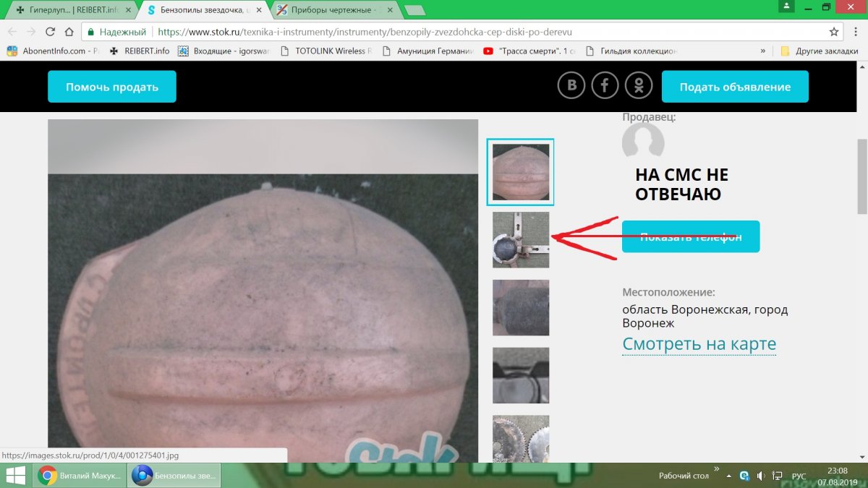Viewport: 868px width, 488px height.
Task: Open the 'Входящие - igorswar' bookmark
Action: point(225,51)
